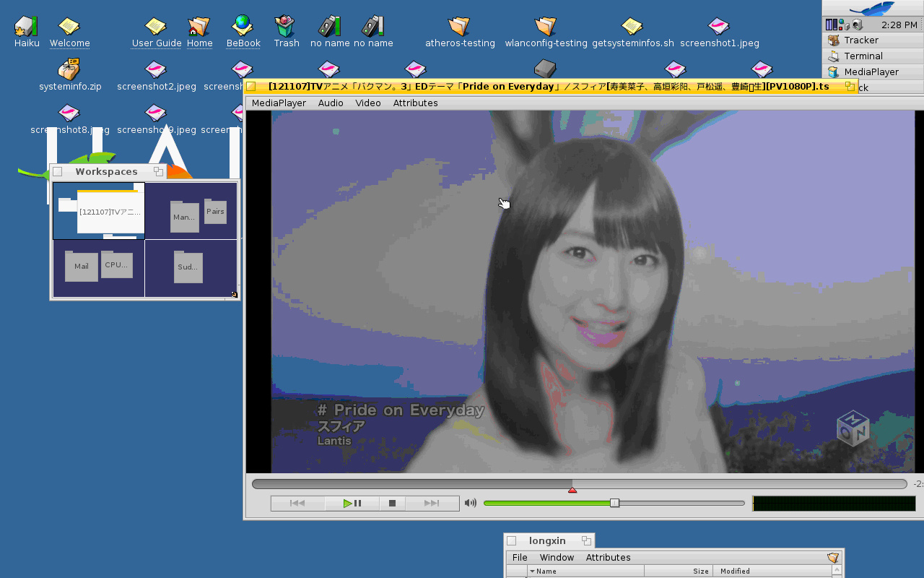Sort by Modified column in longxin window

tap(772, 571)
